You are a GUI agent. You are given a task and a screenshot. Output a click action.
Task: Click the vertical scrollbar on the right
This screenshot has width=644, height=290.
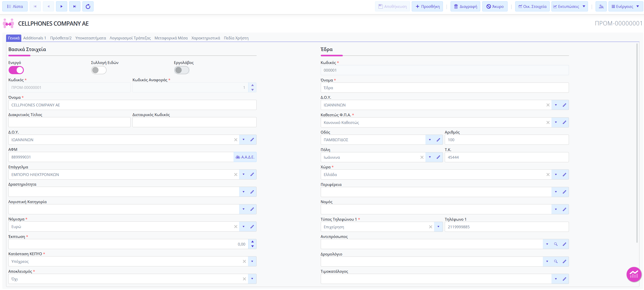click(x=637, y=143)
